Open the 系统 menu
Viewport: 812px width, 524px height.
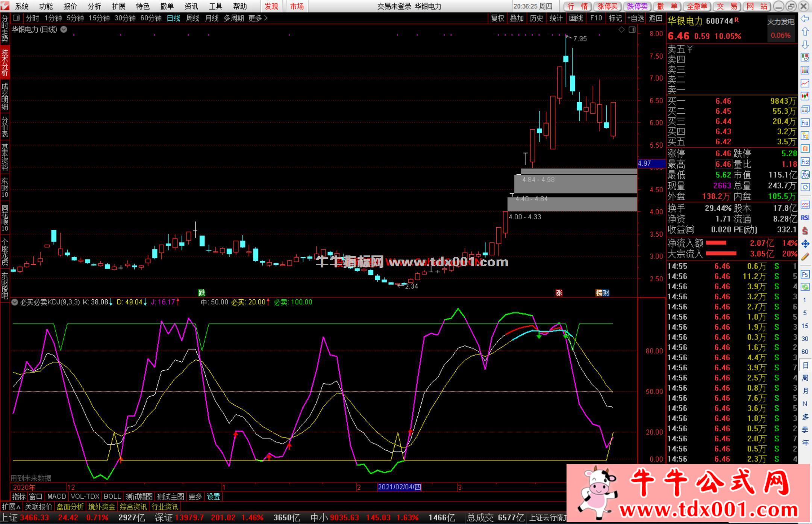pyautogui.click(x=22, y=6)
